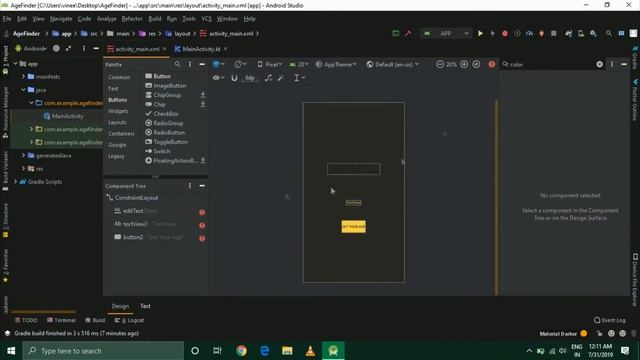Open the VLC icon in the taskbar
640x360 pixels.
point(310,351)
